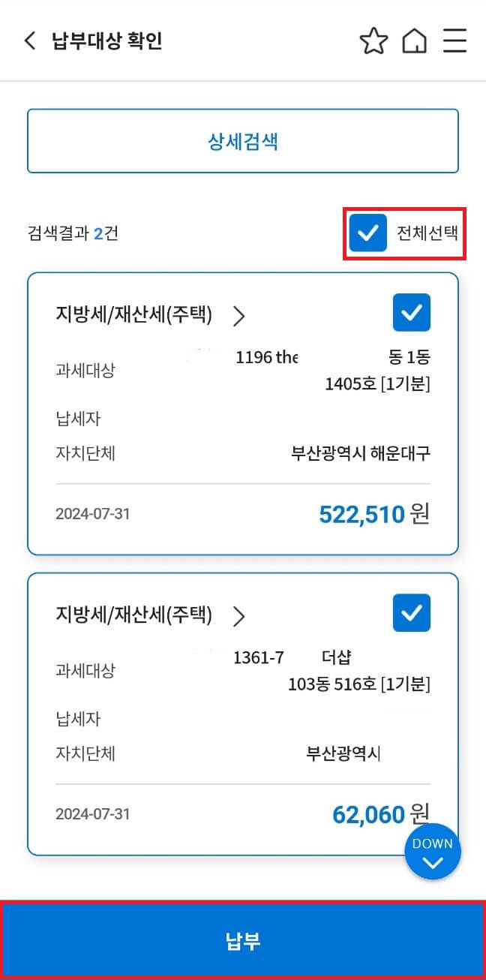This screenshot has height=980, width=486.
Task: Tap the star icon in the top bar
Action: click(x=373, y=41)
